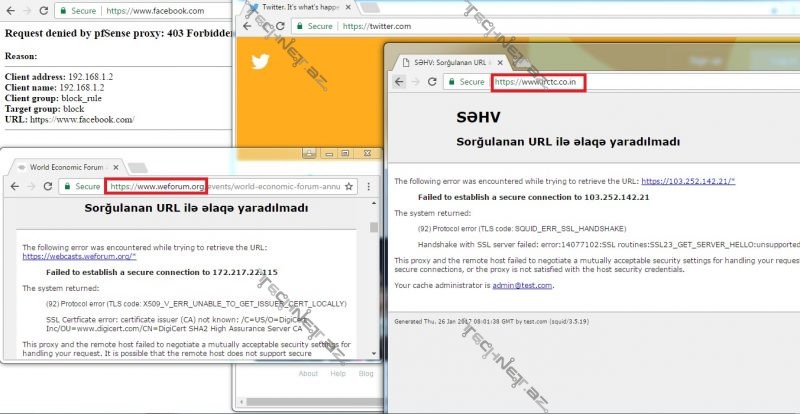Open a new tab in the weforum window

point(137,167)
